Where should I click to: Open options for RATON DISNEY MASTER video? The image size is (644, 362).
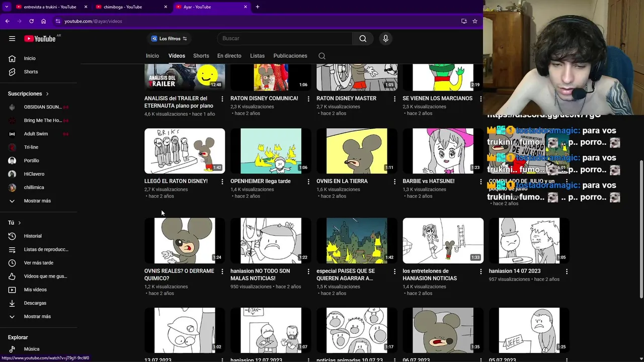tap(394, 99)
